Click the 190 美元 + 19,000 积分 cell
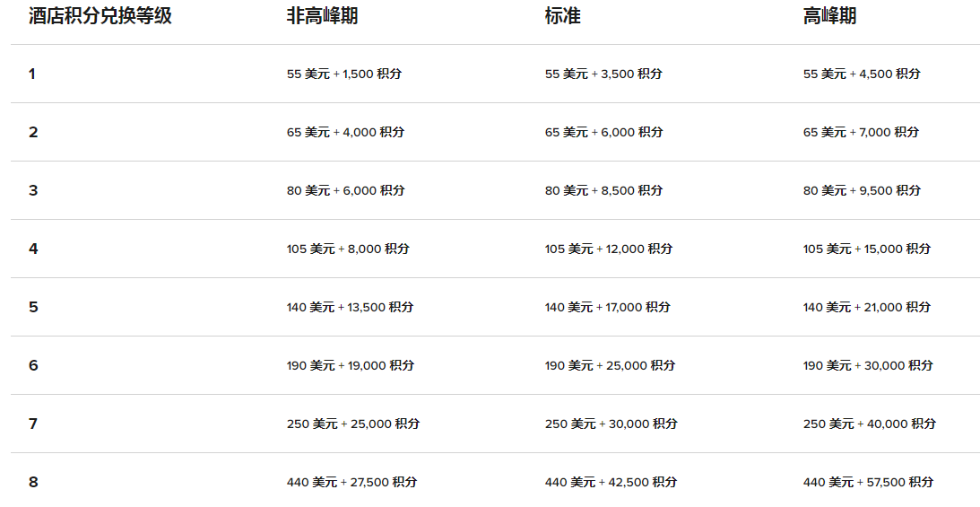980x507 pixels. click(x=351, y=365)
